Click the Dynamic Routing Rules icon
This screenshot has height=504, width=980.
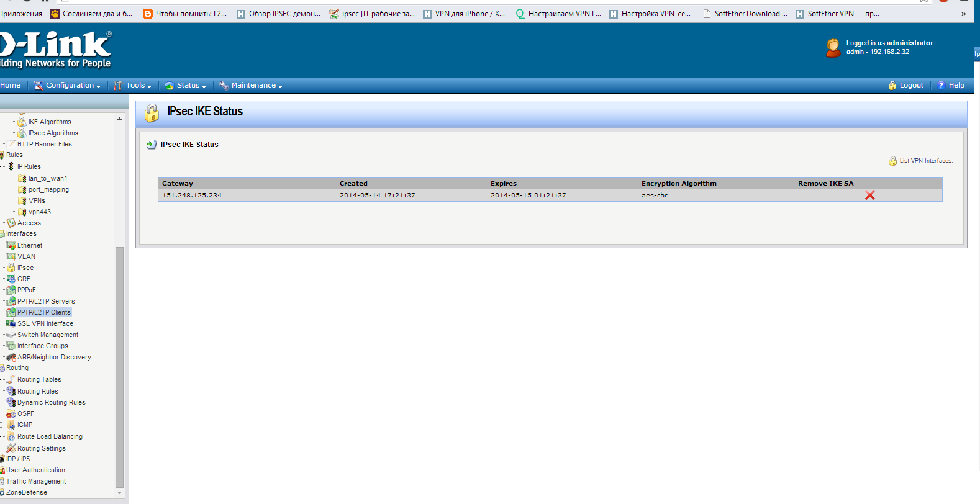pos(11,402)
